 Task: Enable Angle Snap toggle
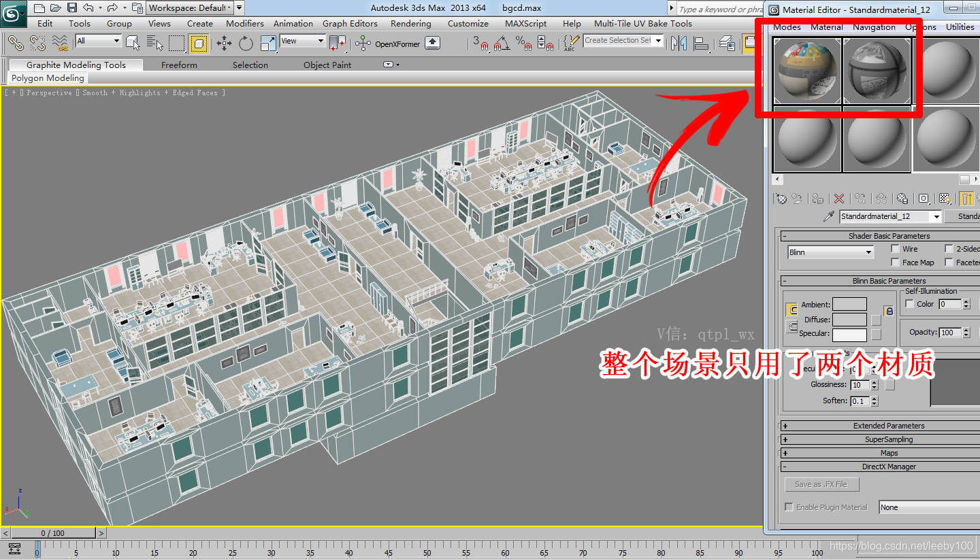pyautogui.click(x=500, y=45)
